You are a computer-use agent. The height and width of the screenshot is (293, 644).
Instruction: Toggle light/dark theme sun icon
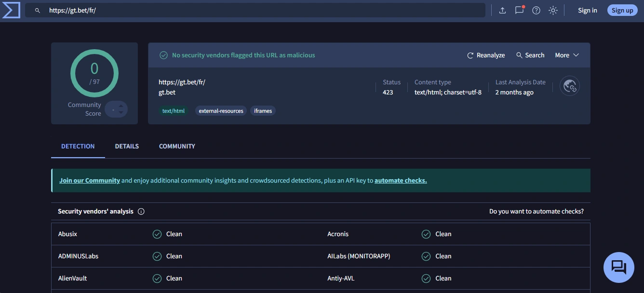(x=553, y=10)
